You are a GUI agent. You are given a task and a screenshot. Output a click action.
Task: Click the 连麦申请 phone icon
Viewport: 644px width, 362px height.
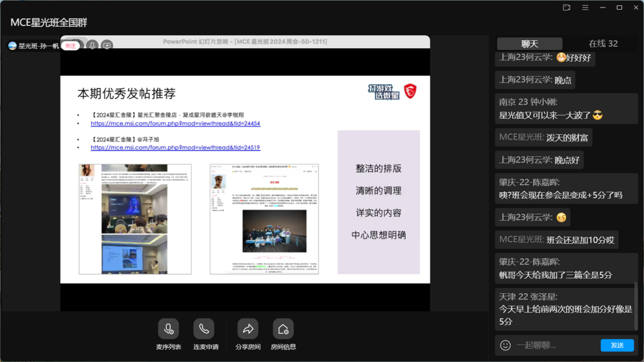point(204,329)
